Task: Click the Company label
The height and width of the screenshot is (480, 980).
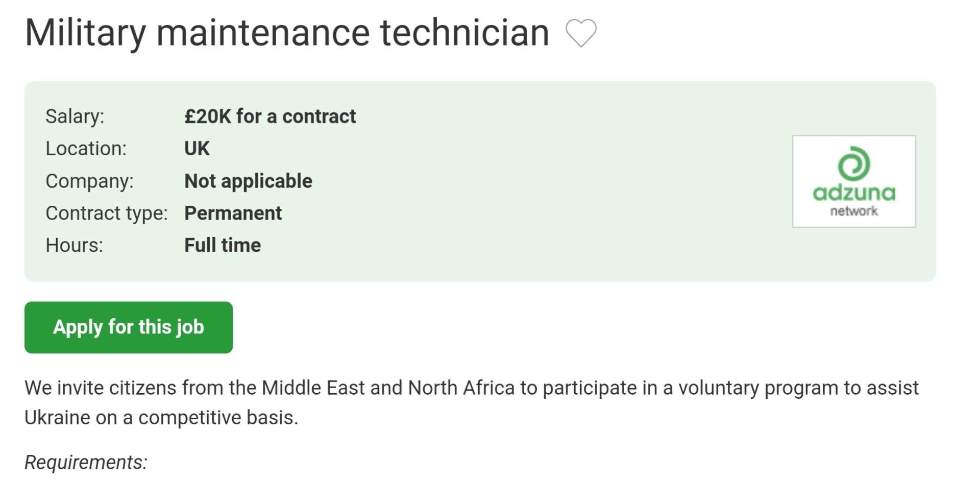Action: [x=90, y=181]
